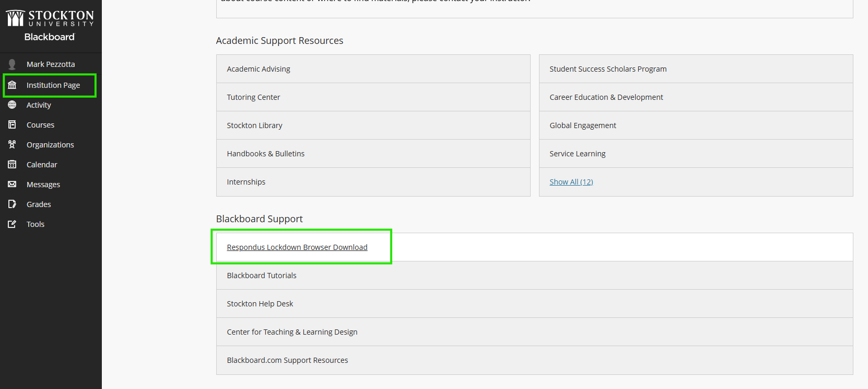The height and width of the screenshot is (389, 868).
Task: Click the Courses book icon
Action: click(12, 125)
